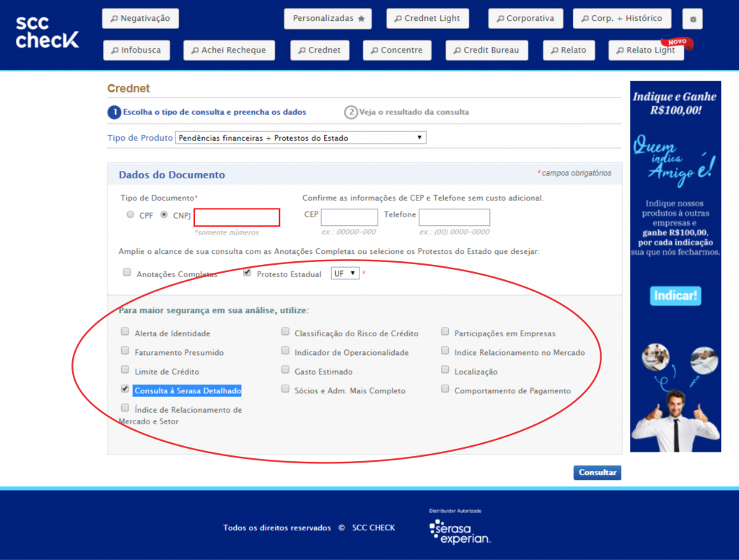Uncheck Consulta à Serasa Detalhado
The width and height of the screenshot is (739, 560).
tap(125, 389)
